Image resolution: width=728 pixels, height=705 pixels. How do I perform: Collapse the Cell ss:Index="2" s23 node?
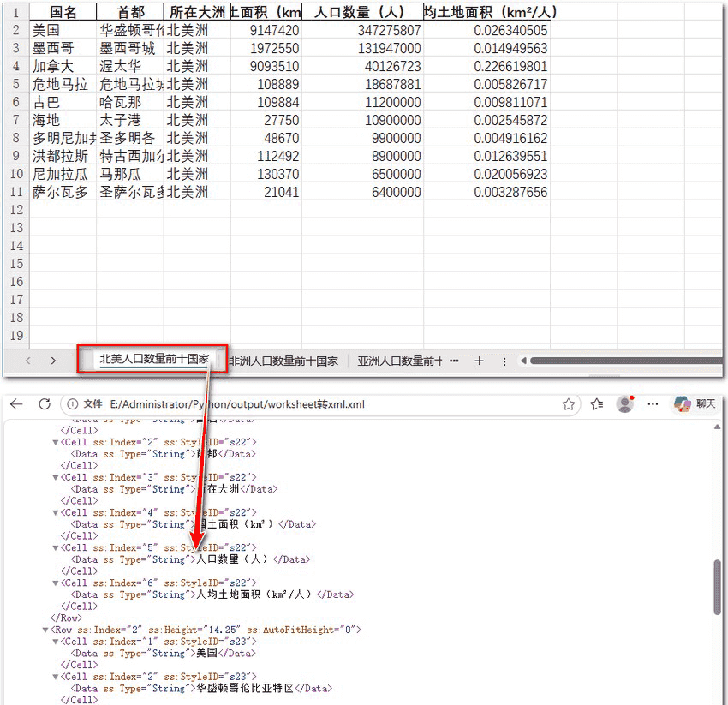[56, 677]
